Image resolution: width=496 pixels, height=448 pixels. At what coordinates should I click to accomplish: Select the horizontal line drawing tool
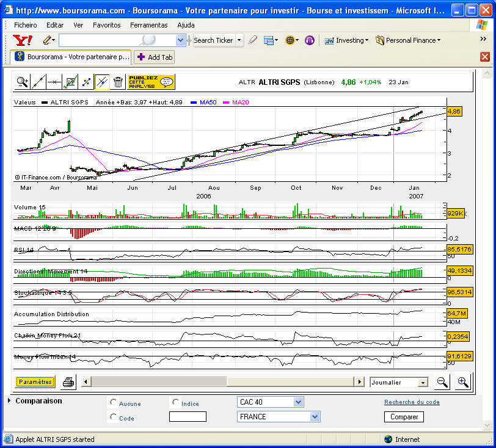coord(54,82)
